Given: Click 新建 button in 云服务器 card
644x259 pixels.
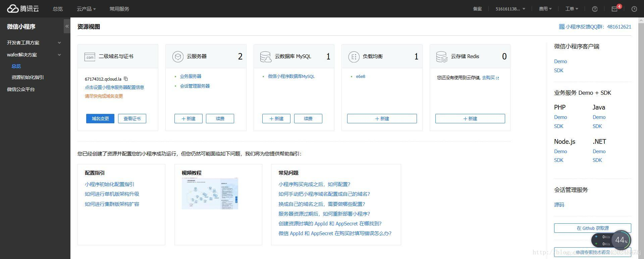Looking at the screenshot, I should (x=189, y=119).
